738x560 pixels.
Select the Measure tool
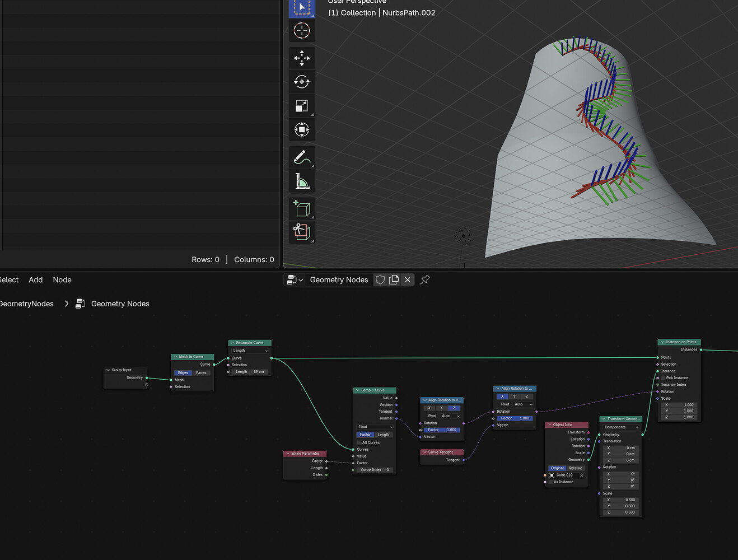click(x=302, y=181)
